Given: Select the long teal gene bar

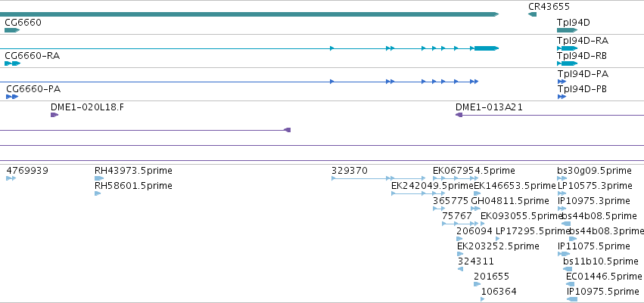Looking at the screenshot, I should coord(249,14).
